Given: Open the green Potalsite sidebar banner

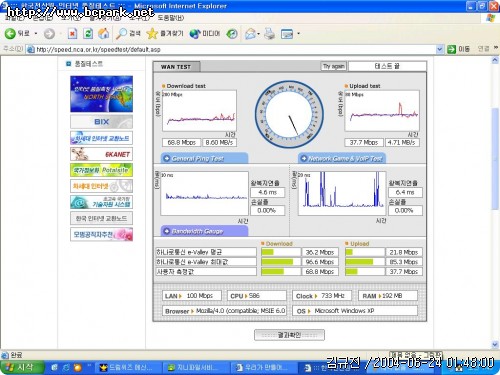Looking at the screenshot, I should [x=101, y=170].
